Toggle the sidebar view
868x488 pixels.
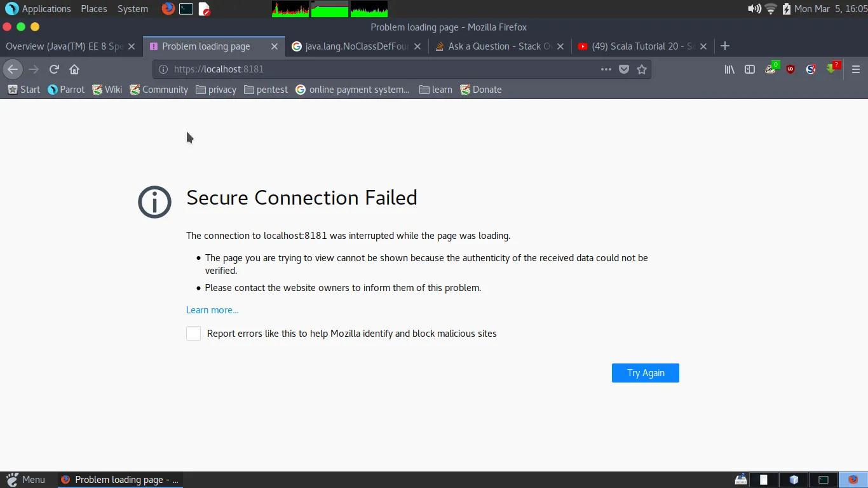(x=750, y=69)
